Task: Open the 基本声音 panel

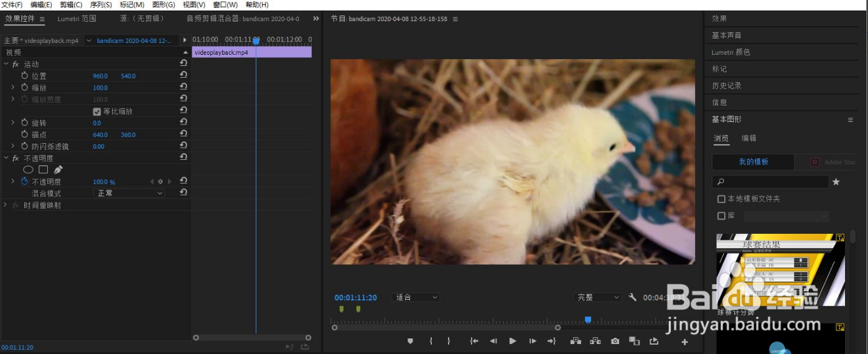Action: click(727, 35)
